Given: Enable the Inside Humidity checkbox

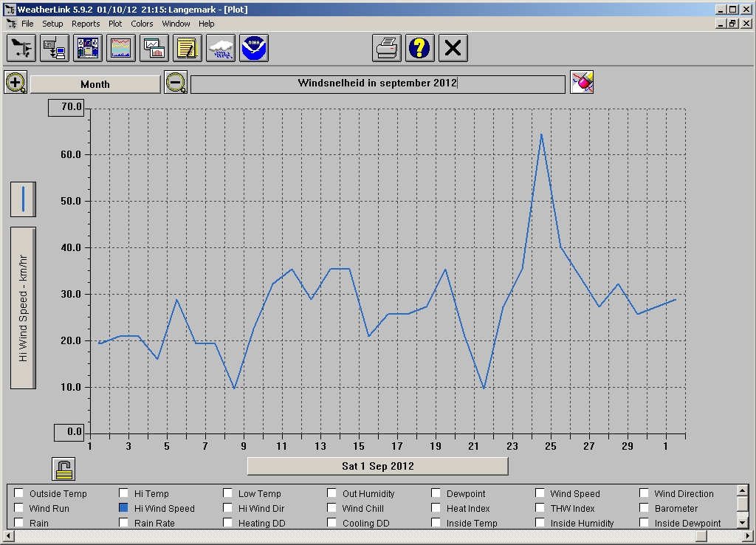Looking at the screenshot, I should point(540,522).
